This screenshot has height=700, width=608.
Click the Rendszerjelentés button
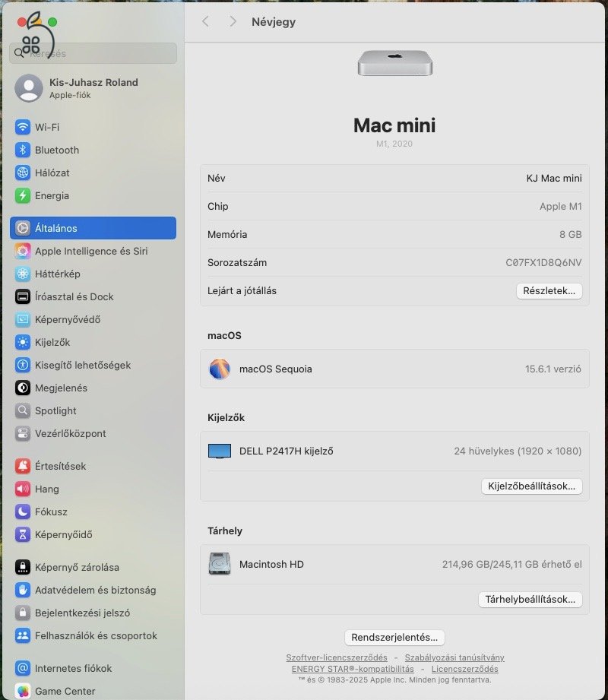pyautogui.click(x=394, y=638)
